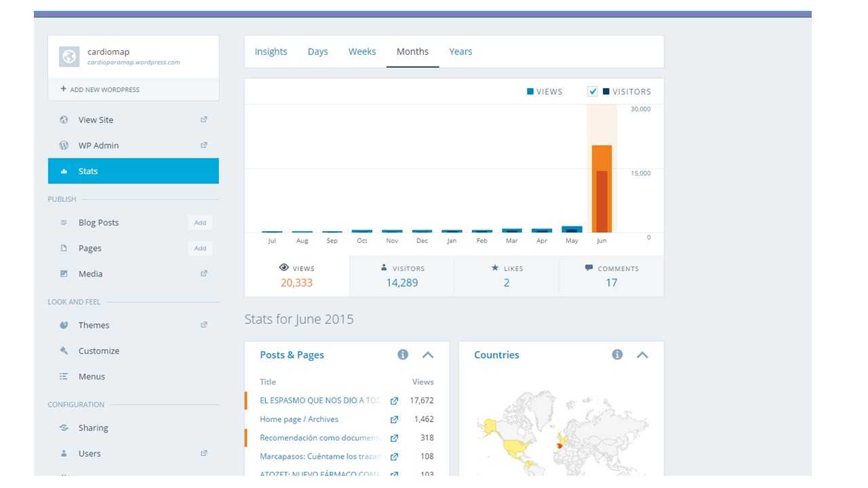Switch to the Insights tab

(x=271, y=52)
